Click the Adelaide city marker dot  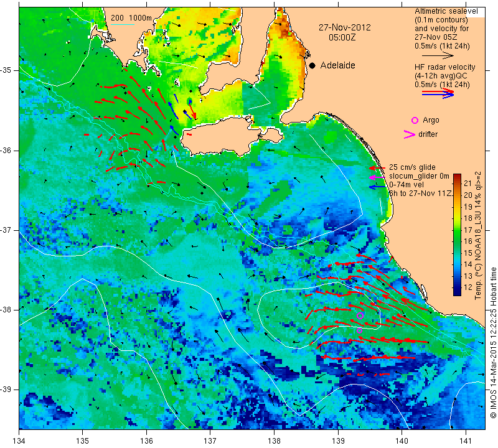[312, 66]
